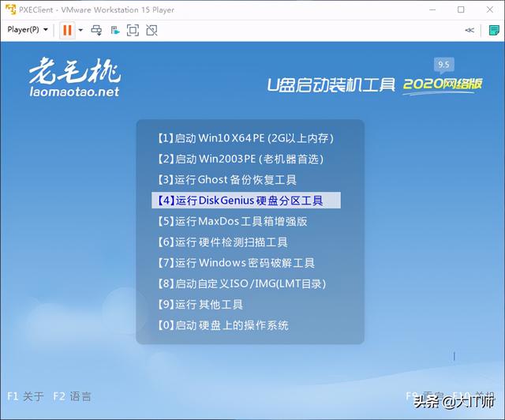Screen dimensions: 505x420
Task: Click F2 语言 language link
Action: (72, 396)
